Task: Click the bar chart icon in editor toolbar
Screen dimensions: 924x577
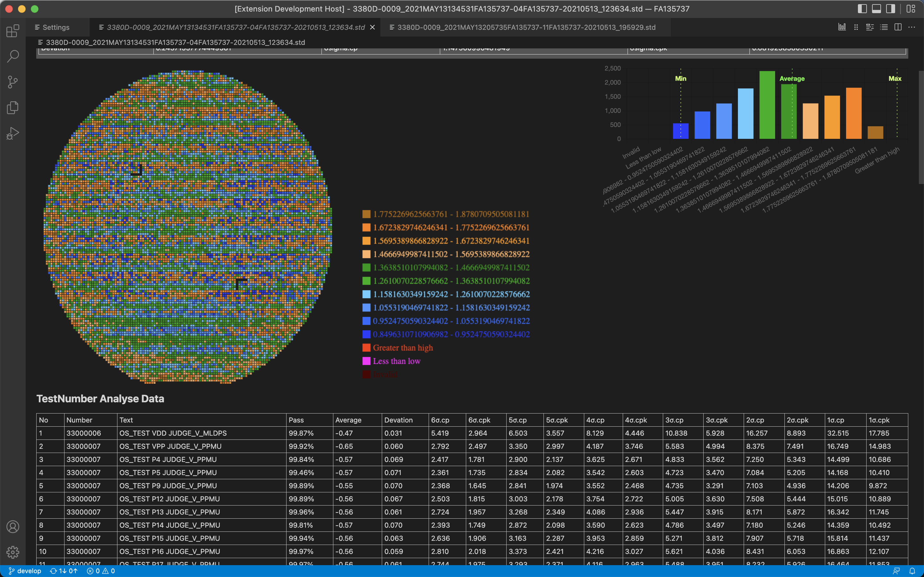Action: click(x=842, y=27)
